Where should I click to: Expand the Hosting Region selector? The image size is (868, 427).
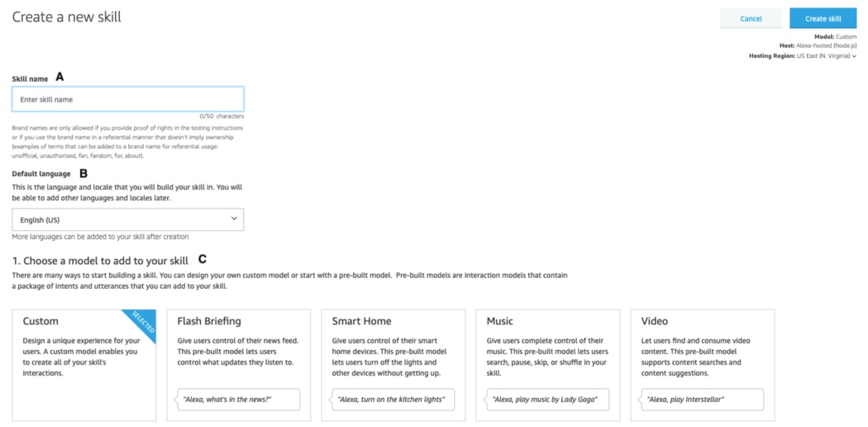[x=803, y=56]
